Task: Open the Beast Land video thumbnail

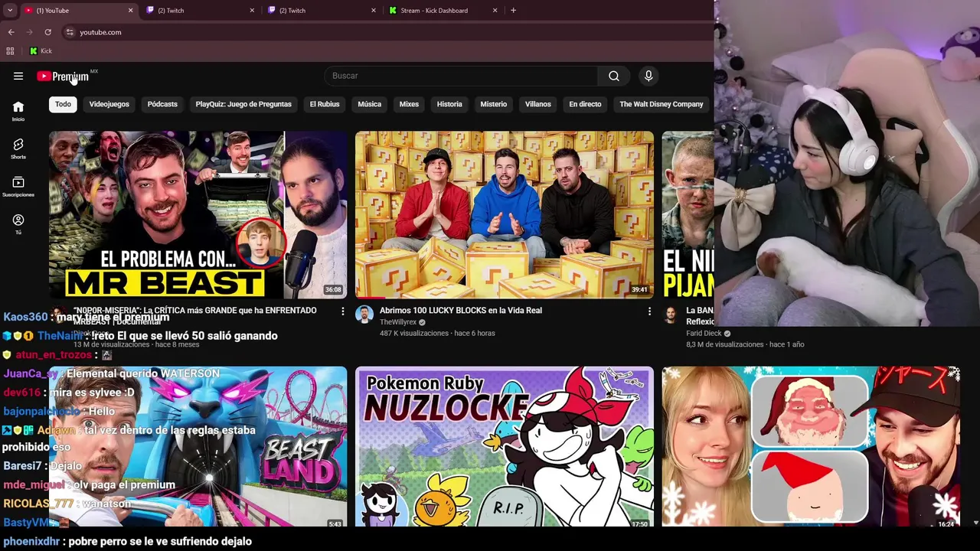Action: (198, 448)
